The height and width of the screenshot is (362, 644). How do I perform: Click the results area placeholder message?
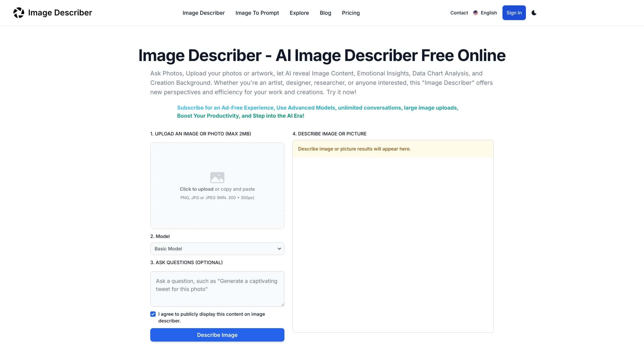pyautogui.click(x=355, y=149)
